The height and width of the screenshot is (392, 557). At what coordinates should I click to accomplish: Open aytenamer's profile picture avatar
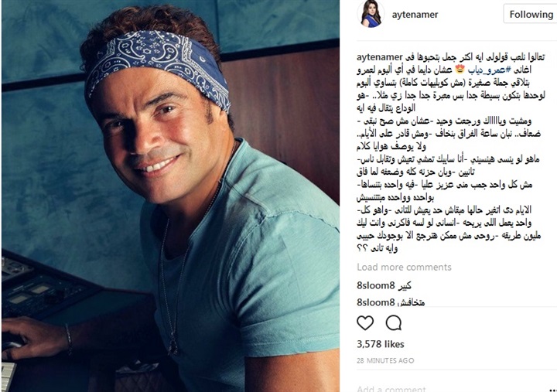371,14
